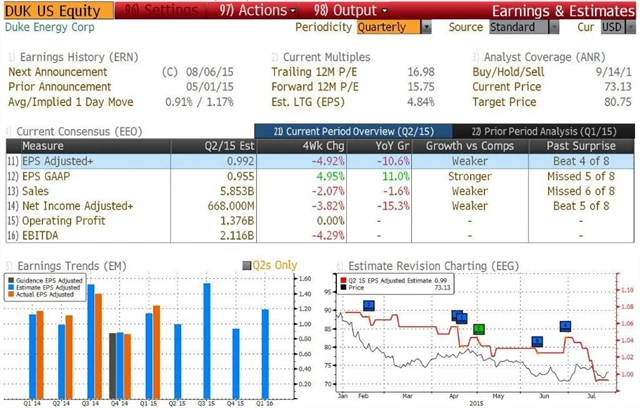Click the Q3 15 estimate bar
This screenshot has width=640, height=408.
point(207,341)
